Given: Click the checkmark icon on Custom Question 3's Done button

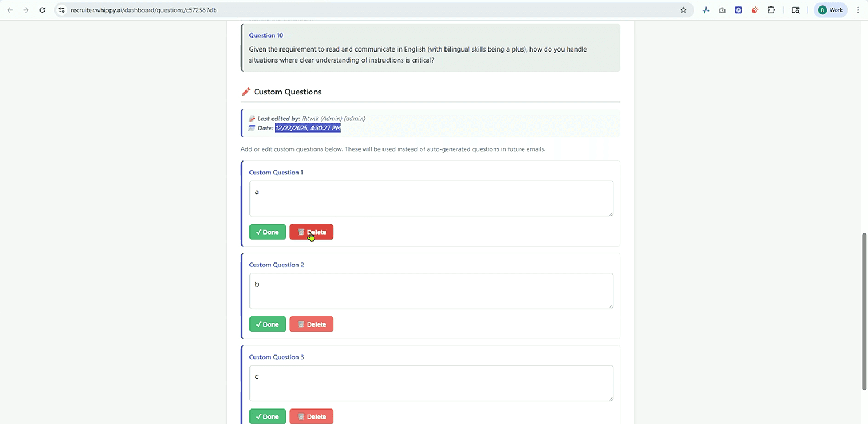Looking at the screenshot, I should pyautogui.click(x=259, y=416).
